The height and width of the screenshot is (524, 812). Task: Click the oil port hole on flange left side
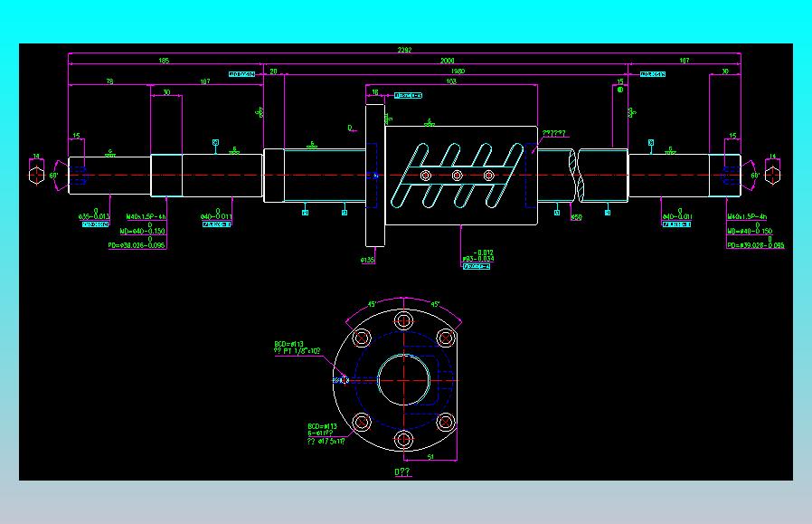tap(343, 380)
